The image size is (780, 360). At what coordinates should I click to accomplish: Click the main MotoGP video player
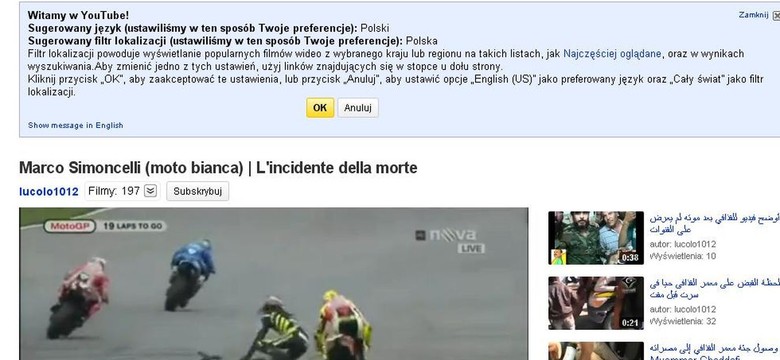coord(274,283)
